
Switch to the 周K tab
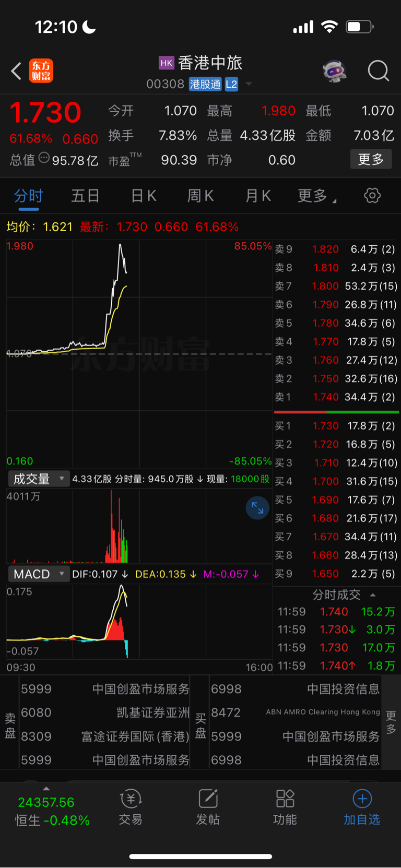point(200,196)
